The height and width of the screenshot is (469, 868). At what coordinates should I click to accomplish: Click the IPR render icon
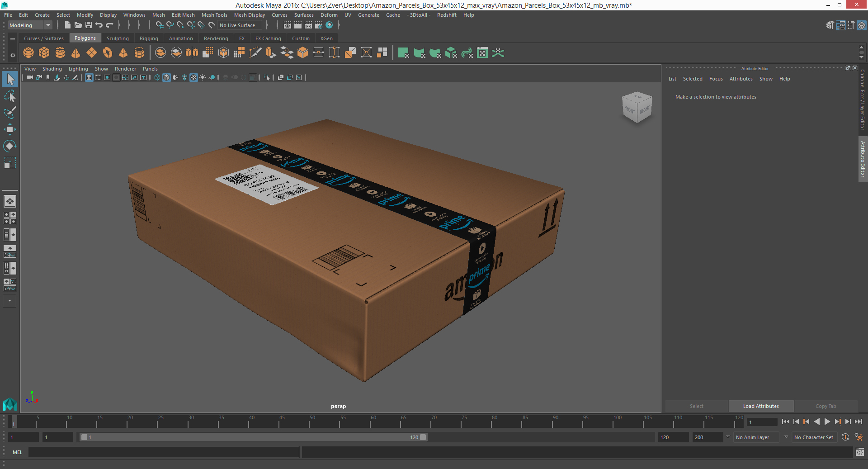coord(308,25)
